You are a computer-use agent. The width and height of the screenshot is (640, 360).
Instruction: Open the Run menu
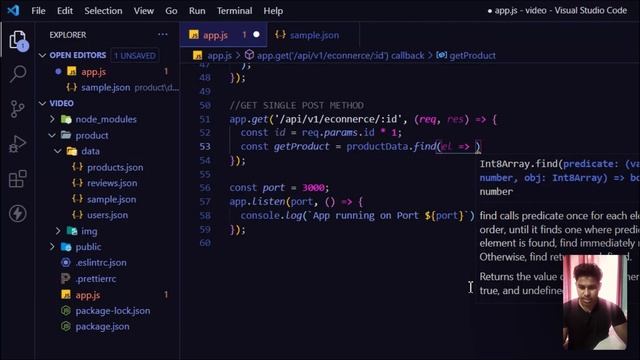pos(197,11)
